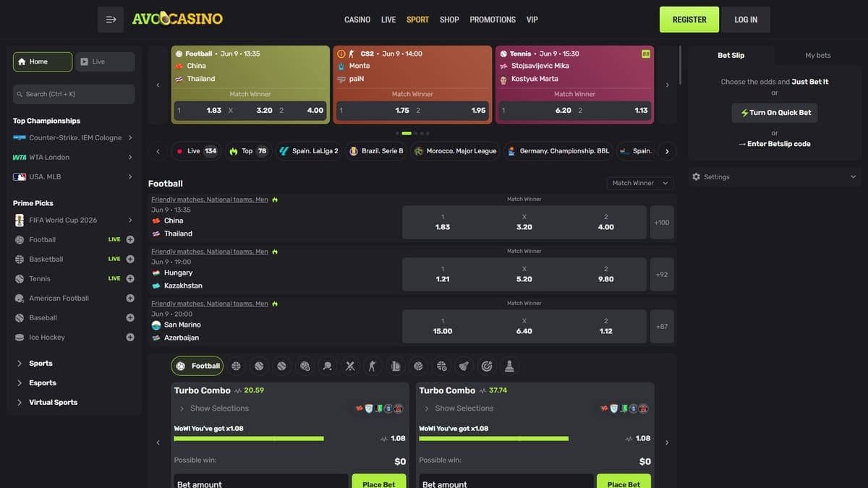Open the LIVE top menu item
Viewport: 868px width, 488px height.
click(x=388, y=20)
